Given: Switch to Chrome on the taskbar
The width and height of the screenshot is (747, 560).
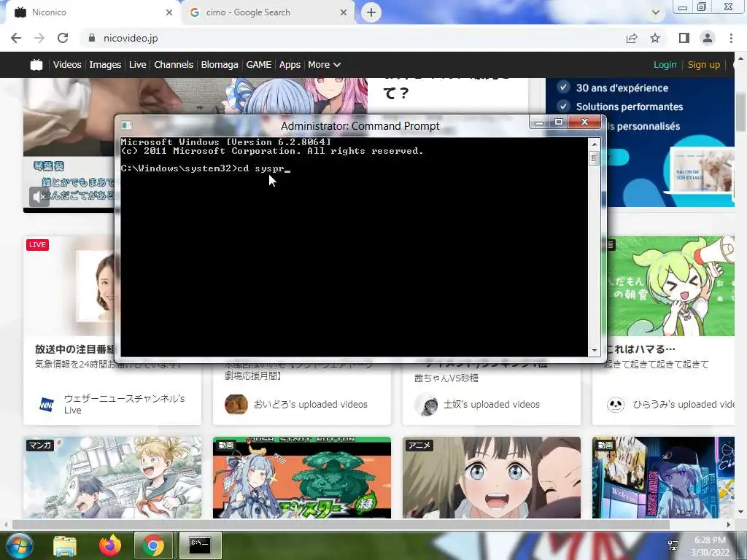Looking at the screenshot, I should (153, 545).
